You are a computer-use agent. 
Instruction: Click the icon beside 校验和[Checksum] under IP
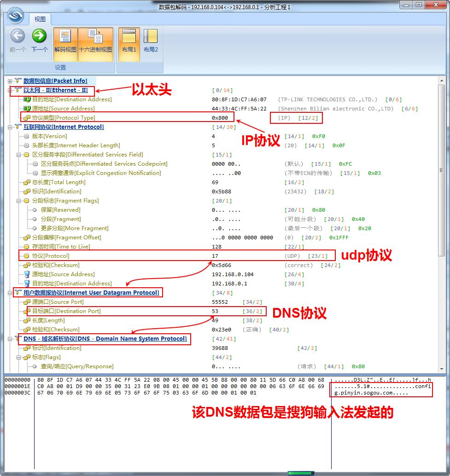pyautogui.click(x=26, y=265)
